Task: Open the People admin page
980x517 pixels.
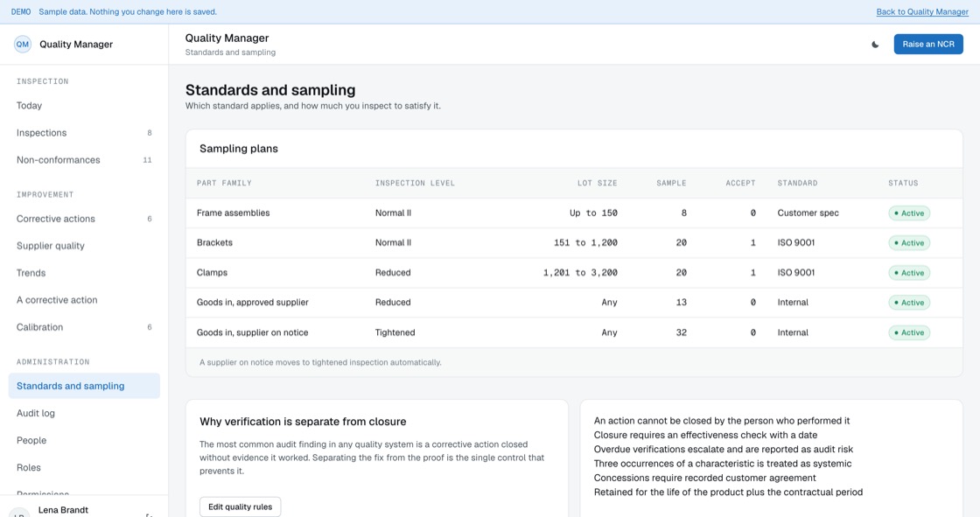Action: 84,440
